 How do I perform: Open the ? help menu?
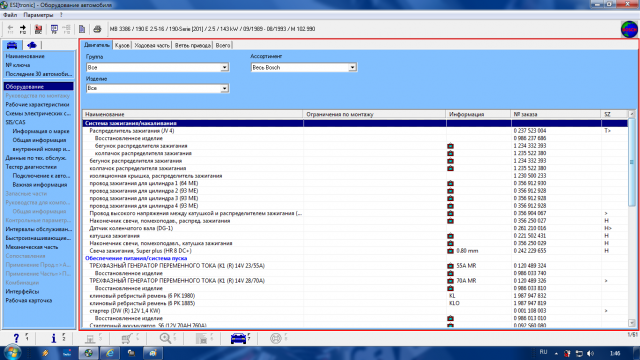[61, 15]
